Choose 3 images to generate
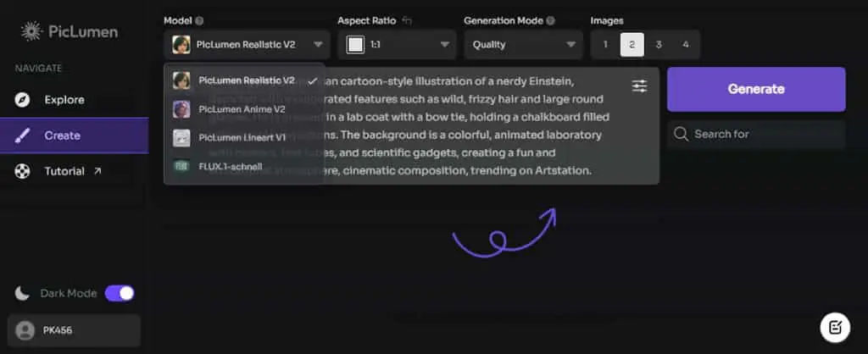Screen dimensions: 868x354 coord(659,45)
